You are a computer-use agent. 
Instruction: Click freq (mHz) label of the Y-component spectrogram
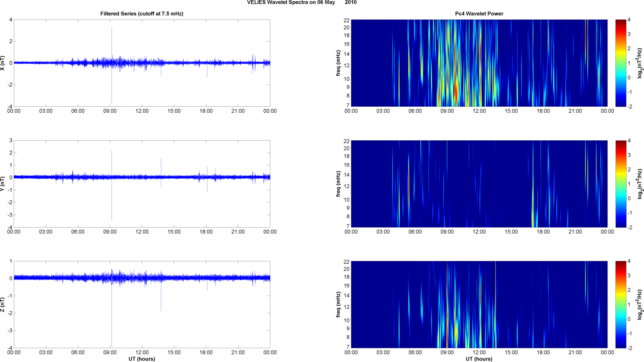pos(338,184)
